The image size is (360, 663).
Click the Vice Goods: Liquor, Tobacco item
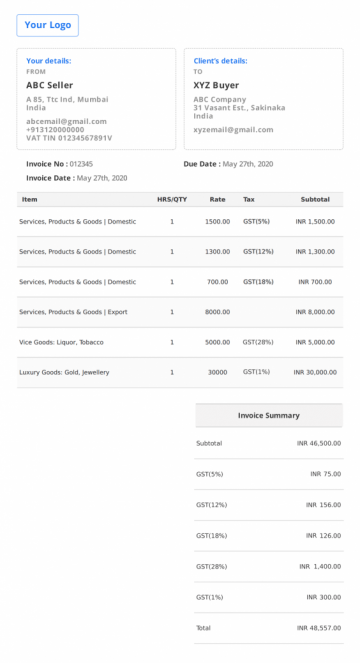[61, 342]
